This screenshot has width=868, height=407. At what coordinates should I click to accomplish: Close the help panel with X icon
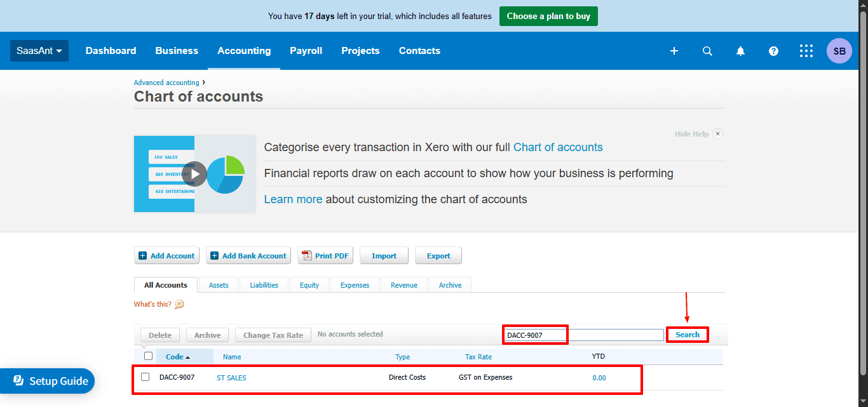[x=717, y=134]
